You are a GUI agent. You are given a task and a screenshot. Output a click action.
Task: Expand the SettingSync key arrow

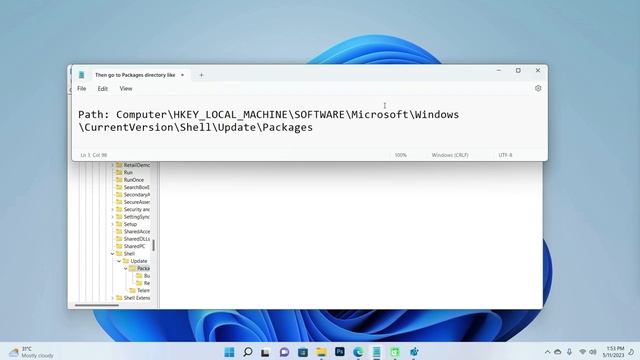[x=112, y=216]
